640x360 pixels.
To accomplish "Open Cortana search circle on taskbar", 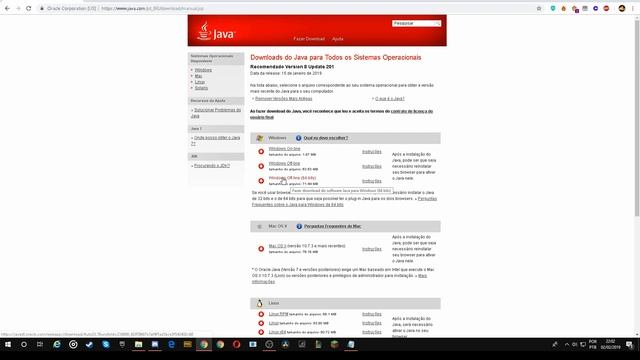I will coord(24,345).
